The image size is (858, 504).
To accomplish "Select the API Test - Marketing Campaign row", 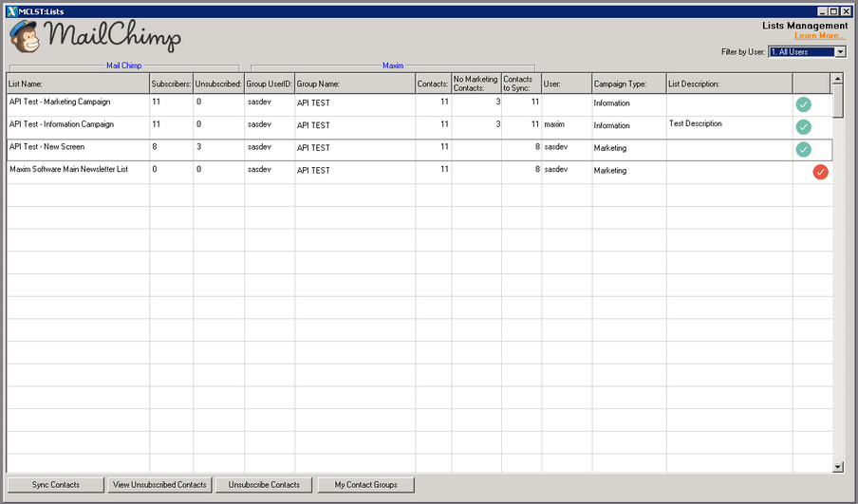I will (x=420, y=104).
